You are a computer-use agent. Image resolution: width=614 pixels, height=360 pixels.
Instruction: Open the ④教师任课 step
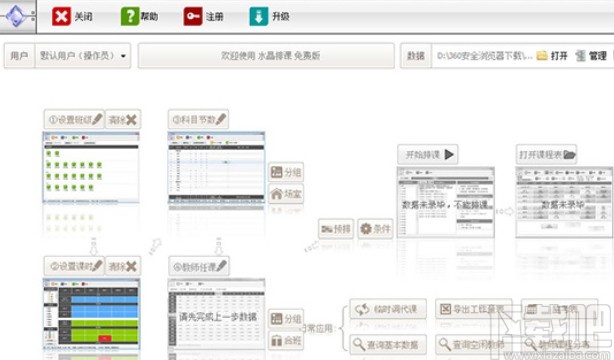pos(199,266)
